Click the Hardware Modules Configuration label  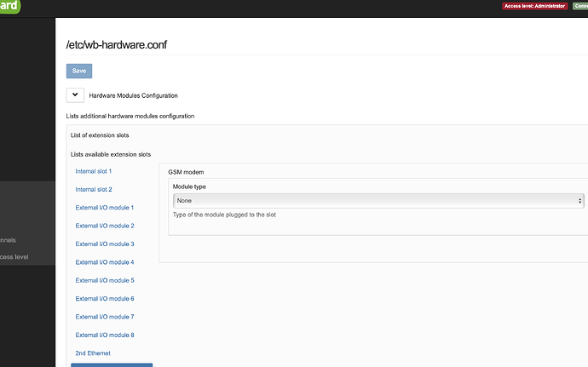(x=134, y=95)
